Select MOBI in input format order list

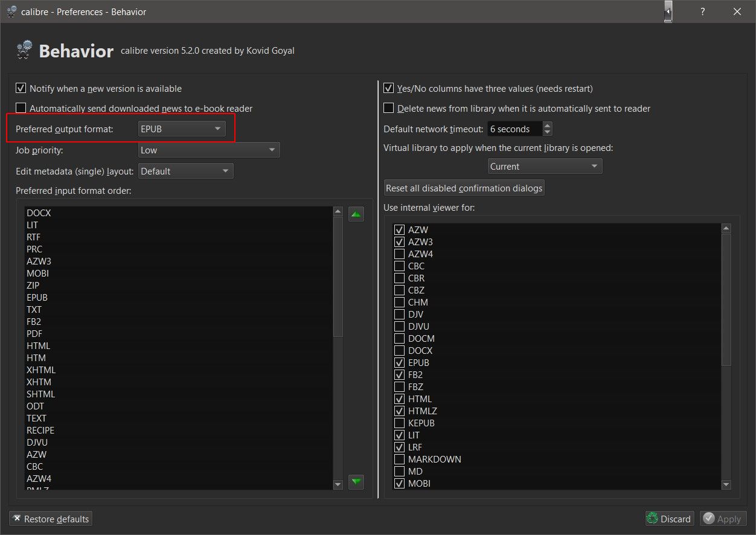click(38, 273)
